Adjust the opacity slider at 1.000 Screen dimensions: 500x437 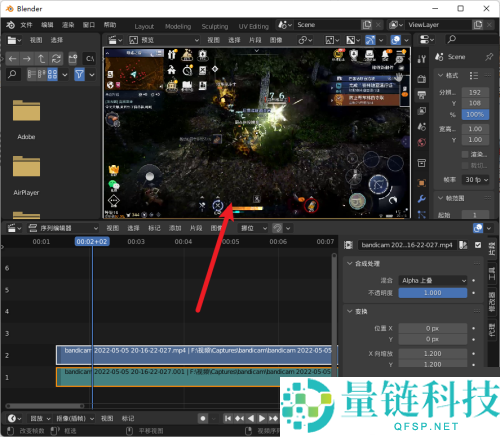433,293
